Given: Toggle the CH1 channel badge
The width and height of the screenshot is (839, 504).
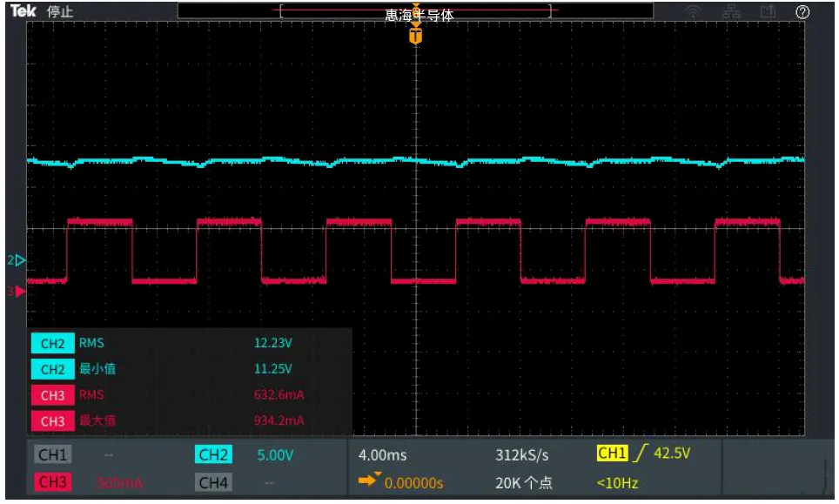Looking at the screenshot, I should 52,455.
